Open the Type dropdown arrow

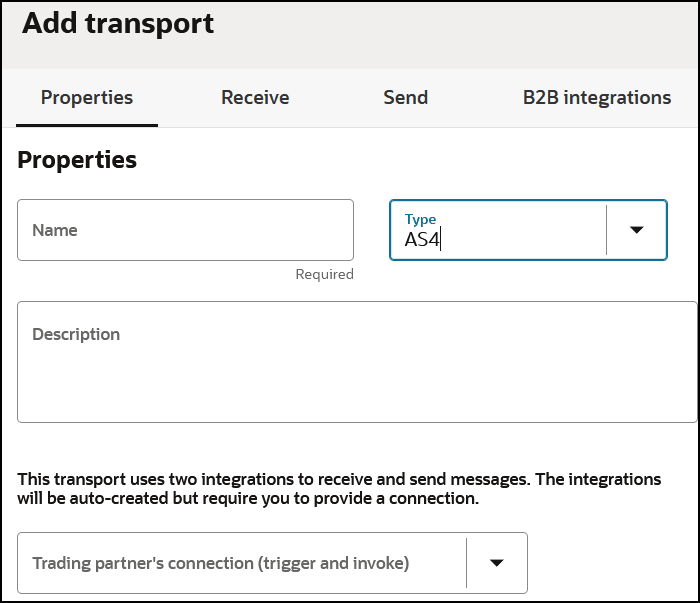coord(636,230)
